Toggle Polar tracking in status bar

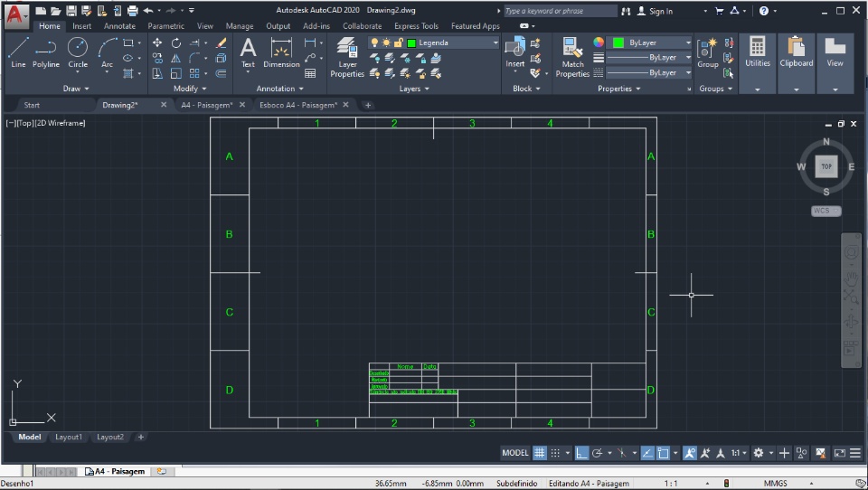(x=597, y=453)
